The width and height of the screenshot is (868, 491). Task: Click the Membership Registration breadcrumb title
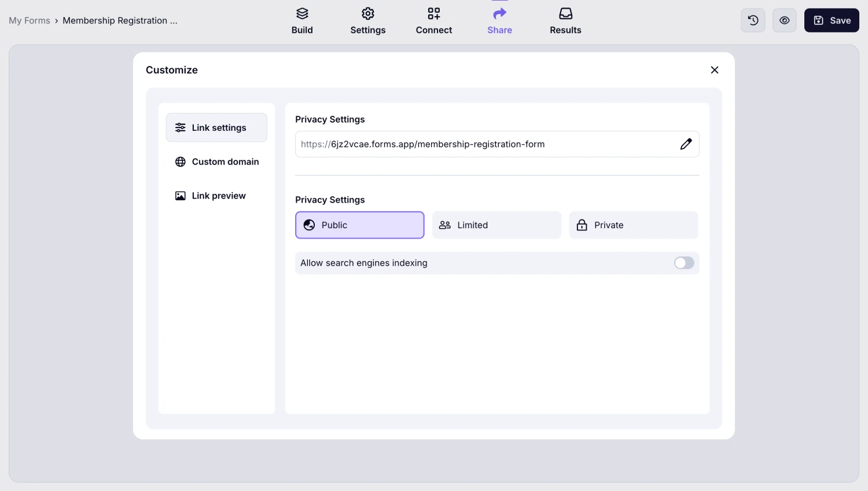(x=120, y=20)
